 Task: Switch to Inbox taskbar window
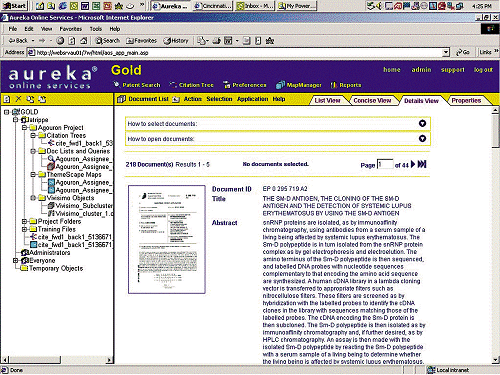tap(255, 6)
